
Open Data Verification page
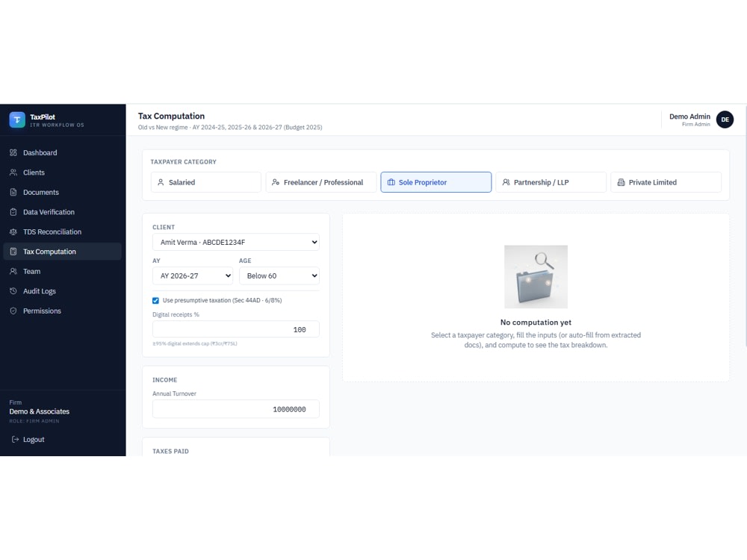click(x=63, y=212)
